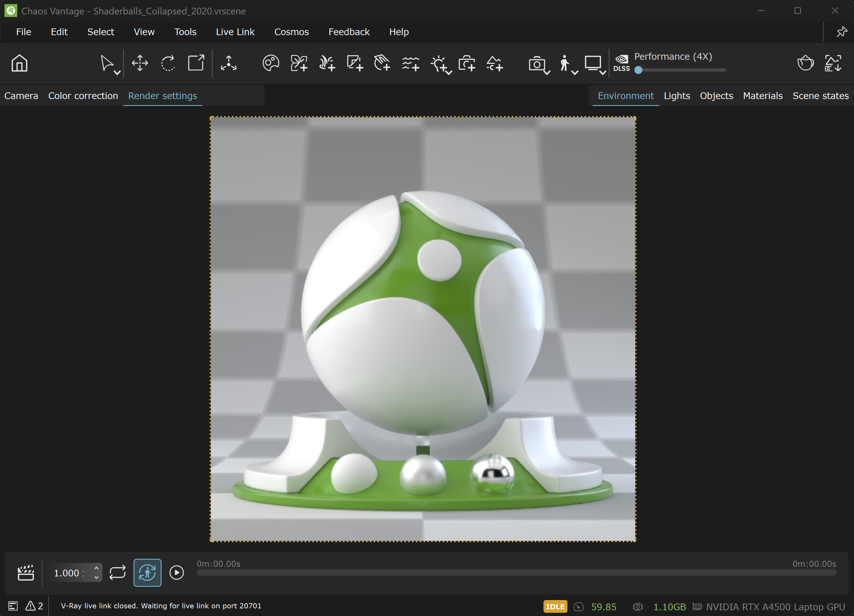Expand the display monitor dropdown arrow
Screen dimensions: 854x616
603,73
